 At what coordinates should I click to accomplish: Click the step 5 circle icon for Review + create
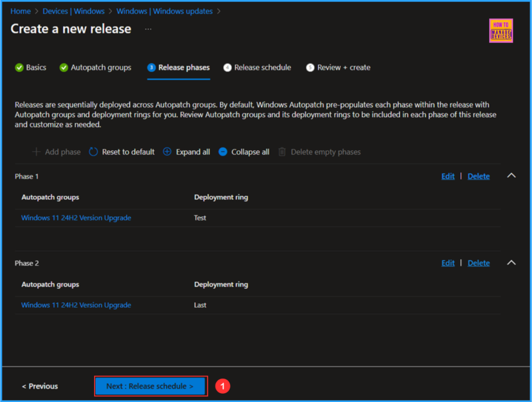tap(310, 68)
